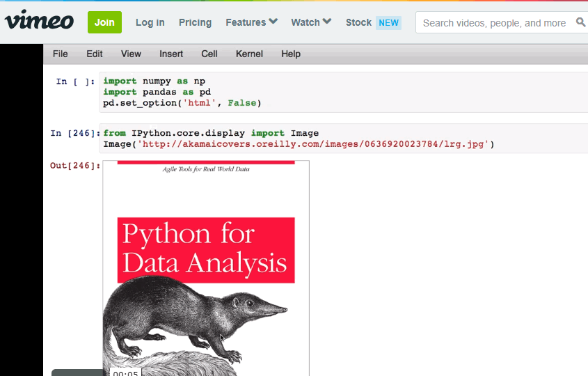Click the 'import numpy as np' code line
This screenshot has height=376, width=588.
[x=154, y=81]
